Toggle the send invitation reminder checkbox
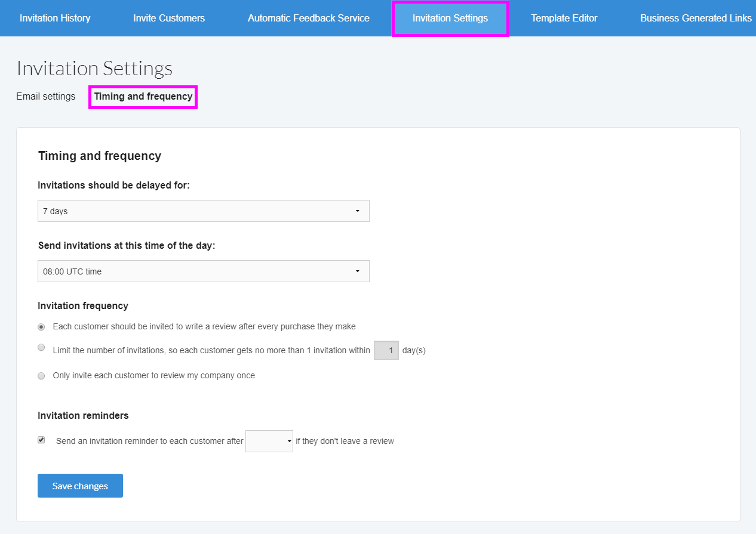756x534 pixels. (x=41, y=440)
